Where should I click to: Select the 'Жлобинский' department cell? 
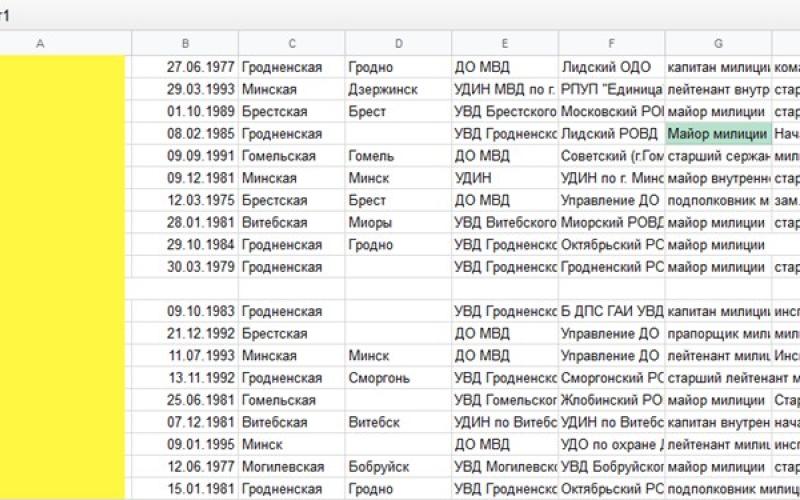click(611, 400)
